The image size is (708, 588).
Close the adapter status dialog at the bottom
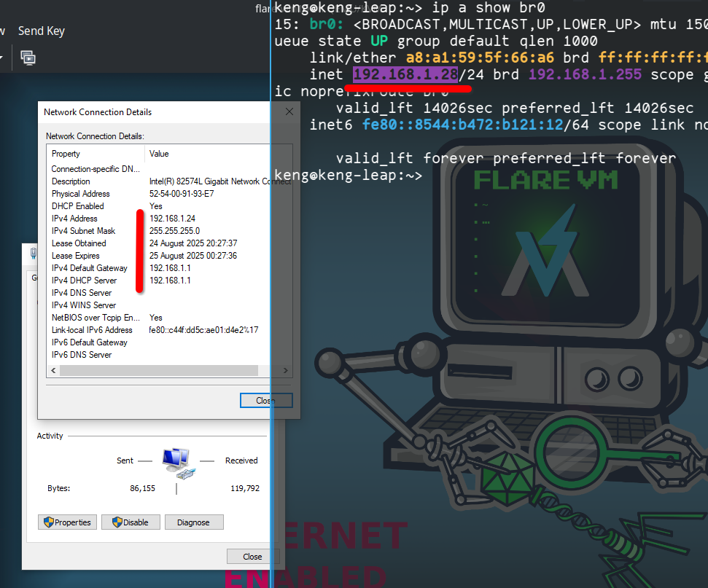[x=252, y=557]
